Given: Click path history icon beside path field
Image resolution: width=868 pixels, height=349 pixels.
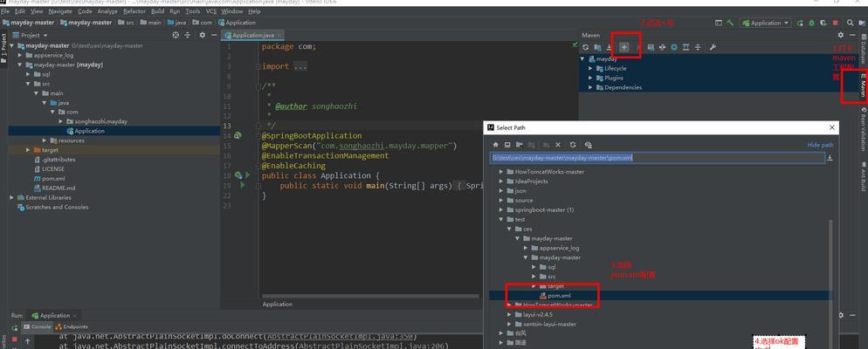Looking at the screenshot, I should 830,158.
